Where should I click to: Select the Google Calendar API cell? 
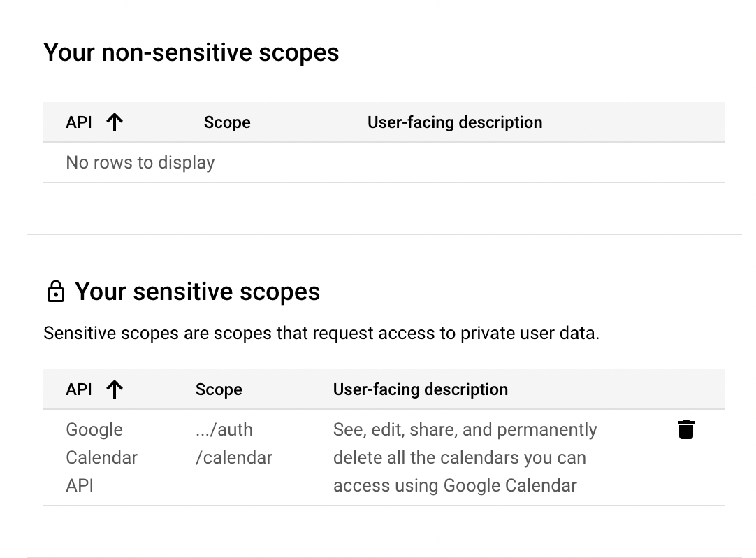point(102,457)
